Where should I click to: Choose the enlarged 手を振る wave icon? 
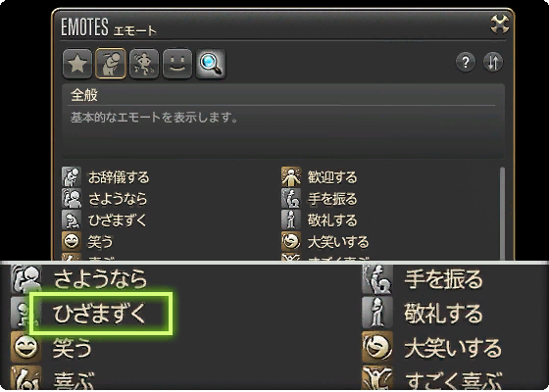[x=377, y=279]
